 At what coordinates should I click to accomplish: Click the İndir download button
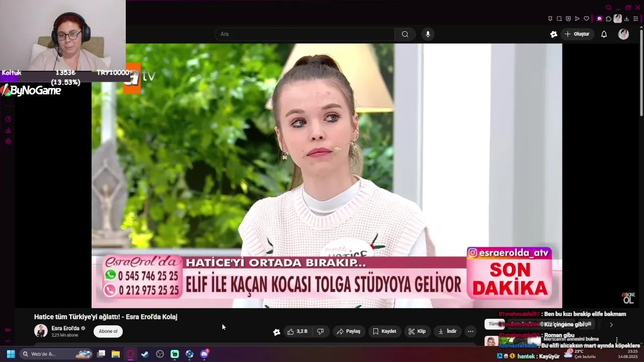coord(447,331)
